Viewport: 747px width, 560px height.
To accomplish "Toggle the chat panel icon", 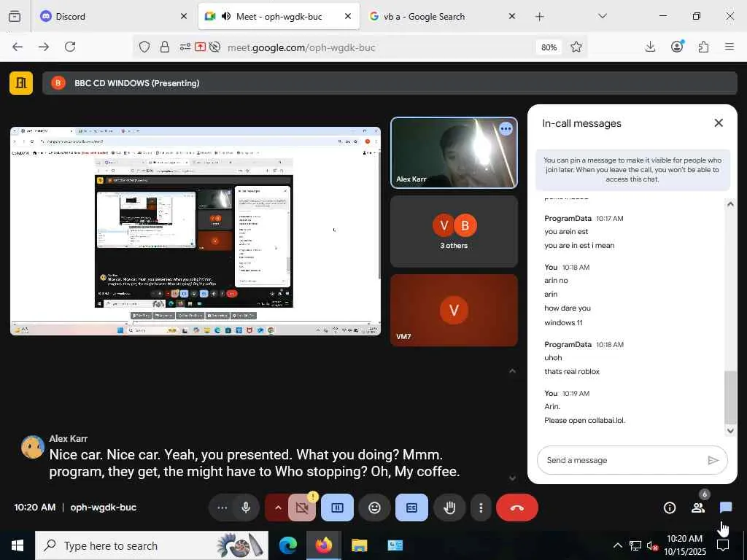I will tap(726, 507).
